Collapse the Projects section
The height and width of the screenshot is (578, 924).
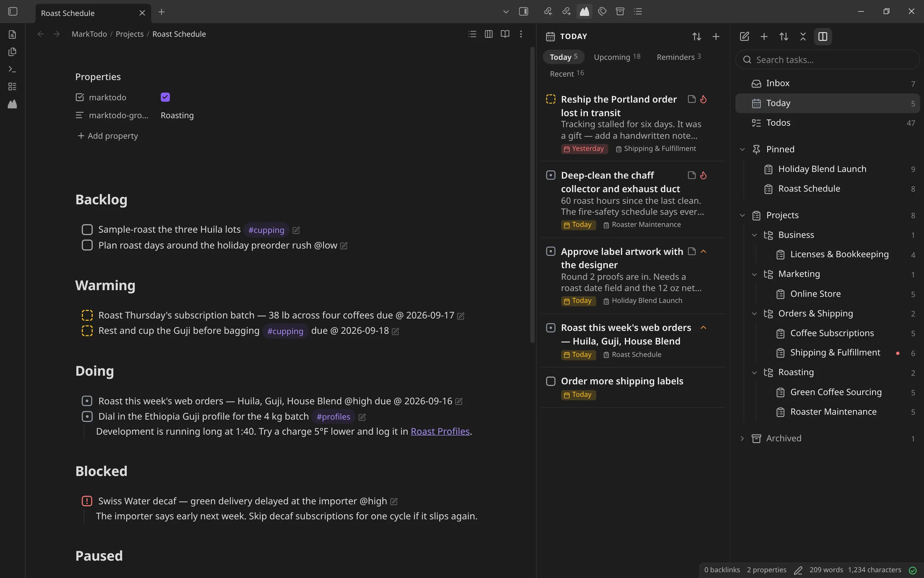(742, 215)
